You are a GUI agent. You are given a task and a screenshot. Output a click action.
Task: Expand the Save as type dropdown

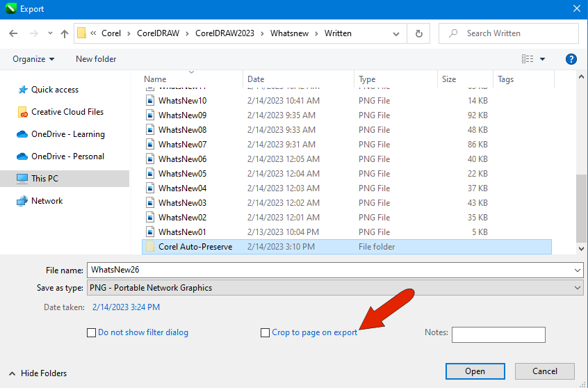[578, 288]
